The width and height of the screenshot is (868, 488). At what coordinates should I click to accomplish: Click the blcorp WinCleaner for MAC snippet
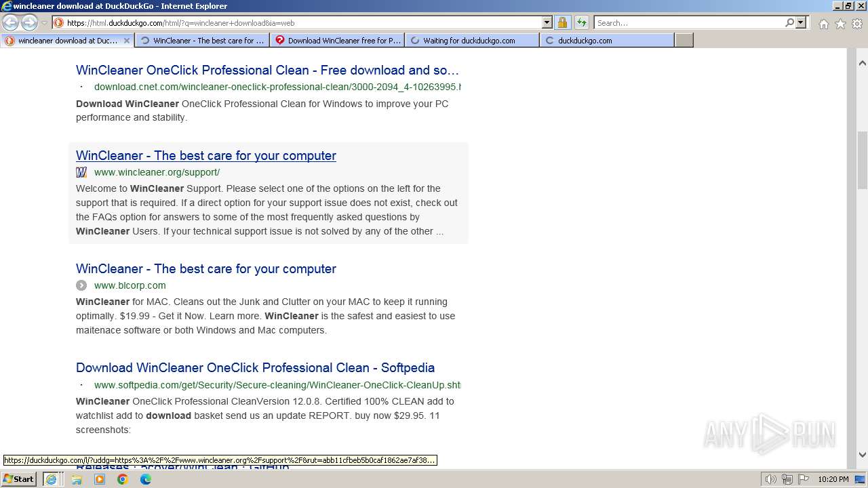[265, 316]
